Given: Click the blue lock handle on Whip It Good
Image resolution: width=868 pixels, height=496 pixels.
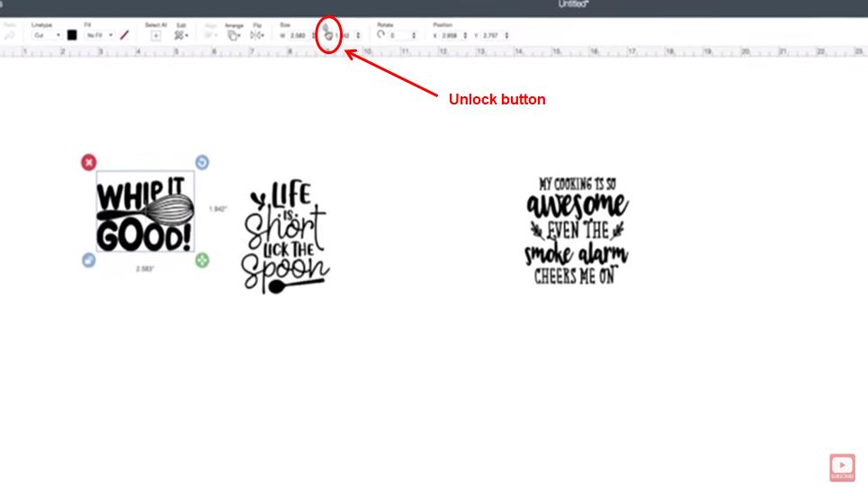Looking at the screenshot, I should coord(88,260).
